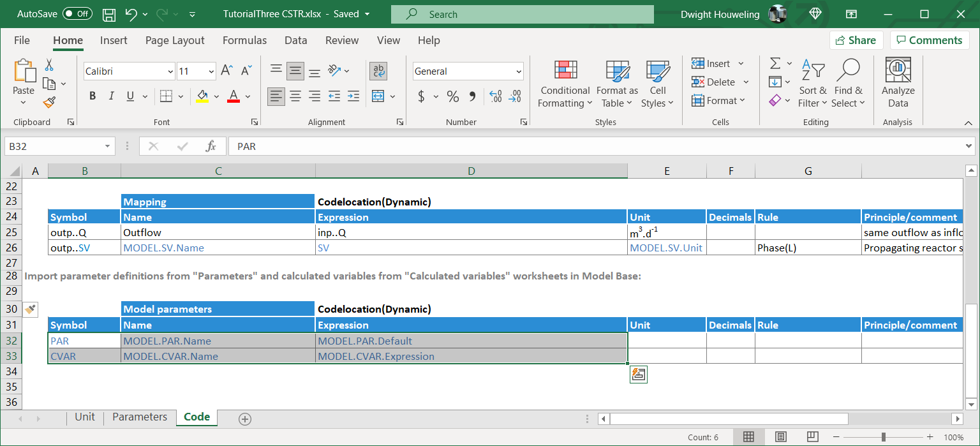This screenshot has height=446, width=980.
Task: Switch to the Parameters worksheet tab
Action: [140, 417]
